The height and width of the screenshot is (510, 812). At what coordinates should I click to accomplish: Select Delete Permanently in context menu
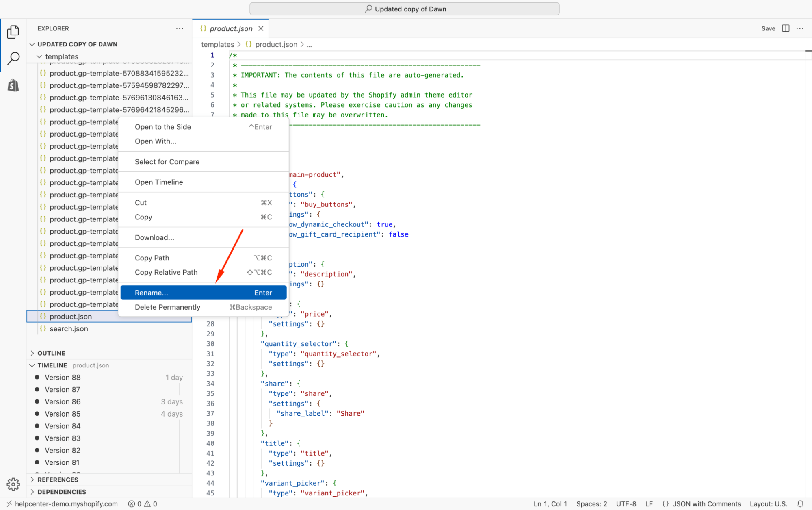(x=167, y=307)
